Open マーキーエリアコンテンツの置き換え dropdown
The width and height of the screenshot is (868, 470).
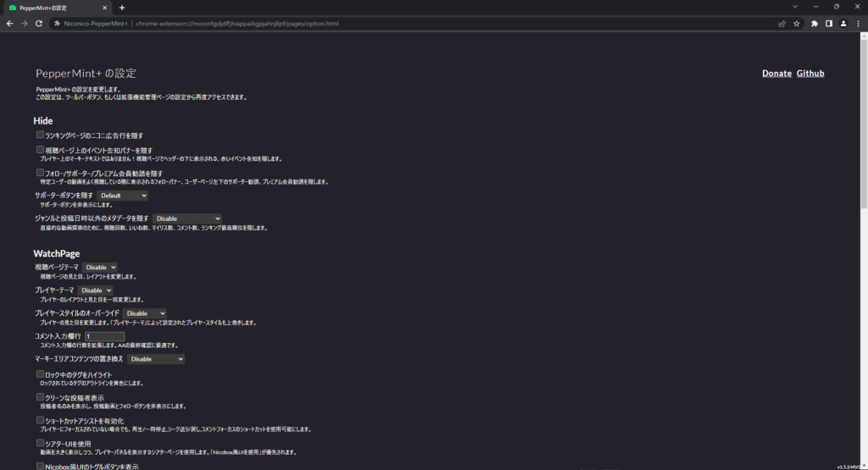coord(156,359)
